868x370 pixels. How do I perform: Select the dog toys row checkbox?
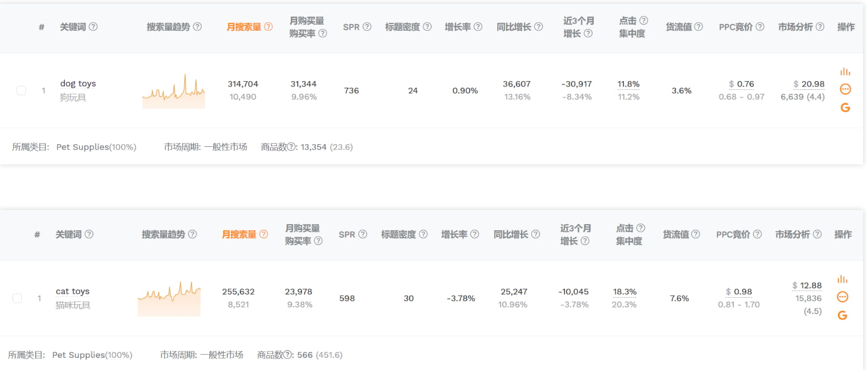tap(21, 90)
